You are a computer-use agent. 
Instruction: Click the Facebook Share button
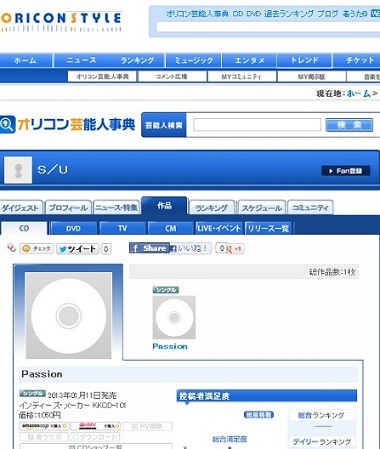point(149,248)
